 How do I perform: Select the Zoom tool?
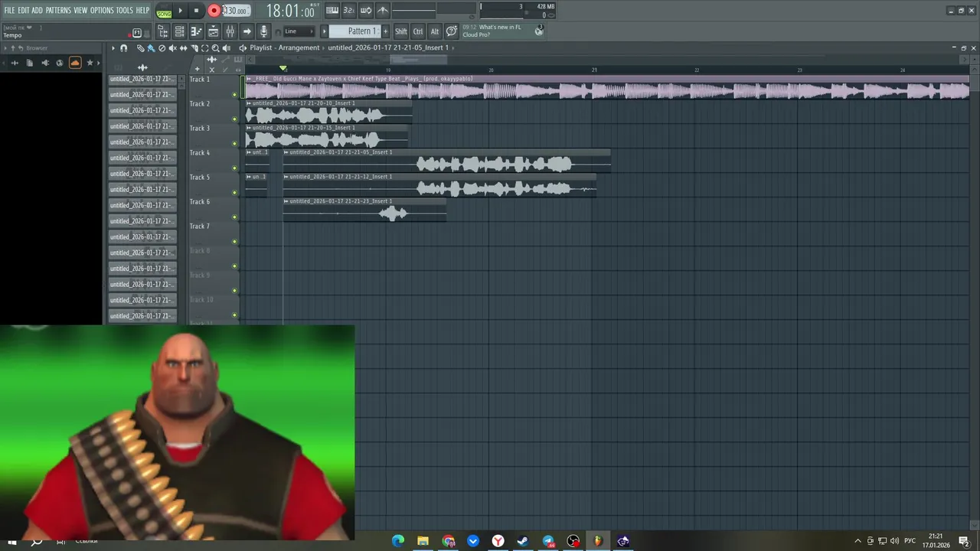pyautogui.click(x=215, y=48)
